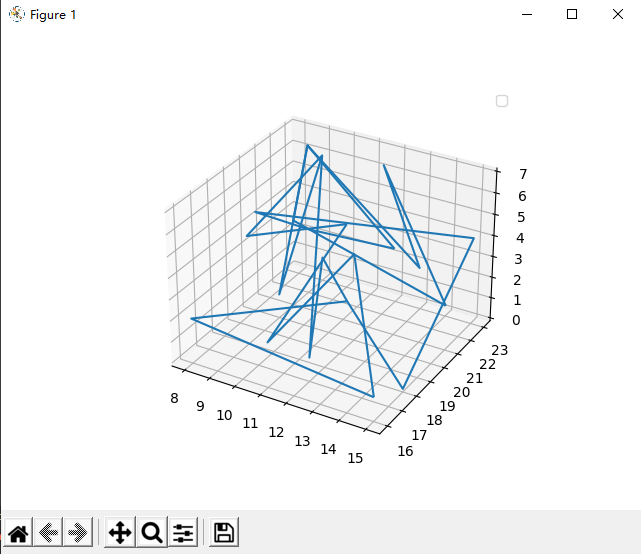The height and width of the screenshot is (554, 641).
Task: Click y-axis tick label 23
Action: [x=500, y=350]
